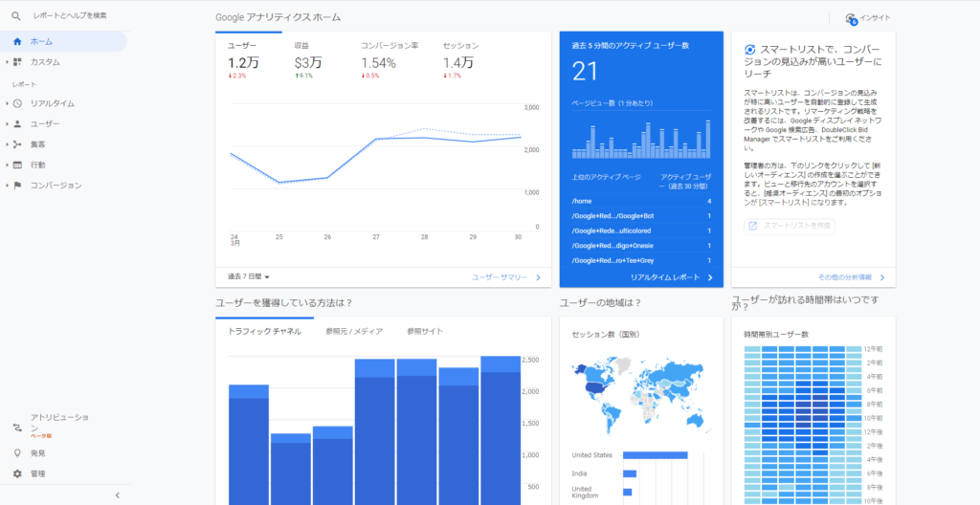Click the スマートリストを作成 external link icon
980x505 pixels.
pos(752,226)
